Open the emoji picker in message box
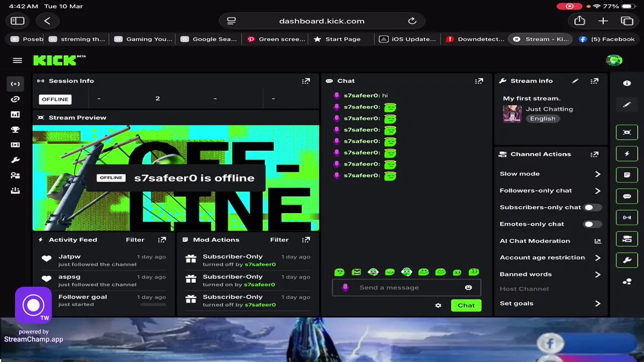Screen dimensions: 644x362 point(468,288)
